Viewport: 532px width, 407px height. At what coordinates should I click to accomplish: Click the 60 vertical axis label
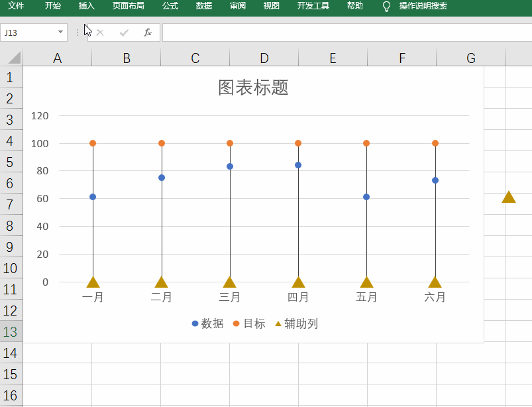[42, 199]
